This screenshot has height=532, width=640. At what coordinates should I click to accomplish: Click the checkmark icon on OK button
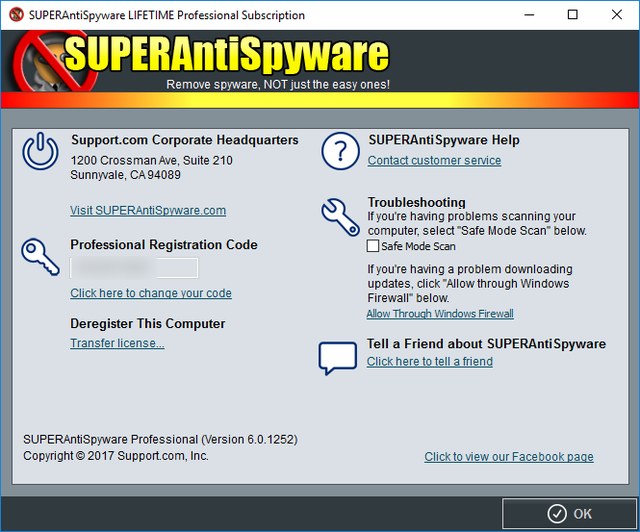click(x=553, y=513)
